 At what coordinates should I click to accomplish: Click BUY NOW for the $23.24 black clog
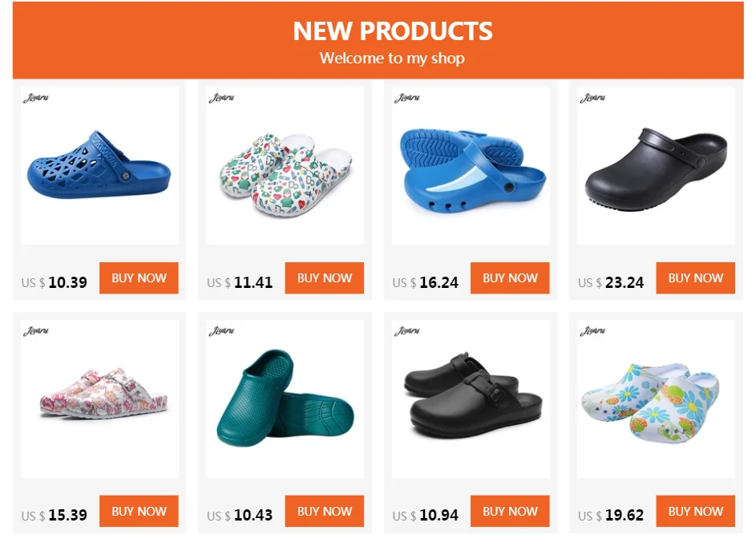[x=695, y=277]
